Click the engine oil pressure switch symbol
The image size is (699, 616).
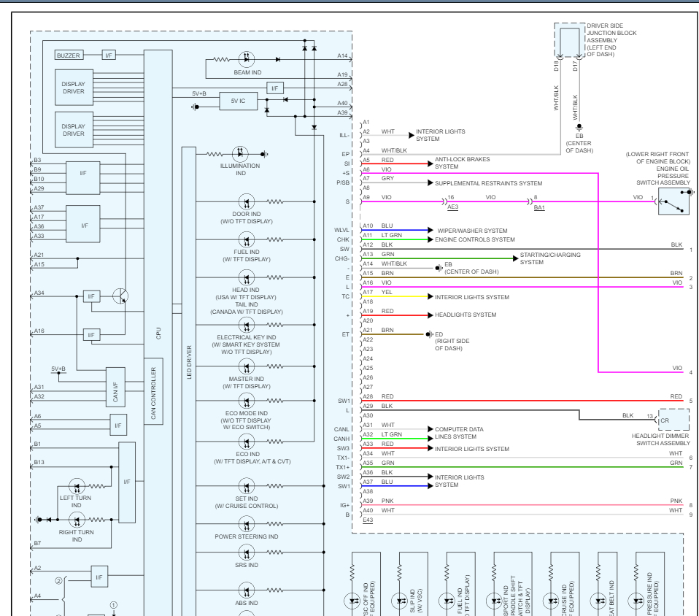pyautogui.click(x=673, y=201)
